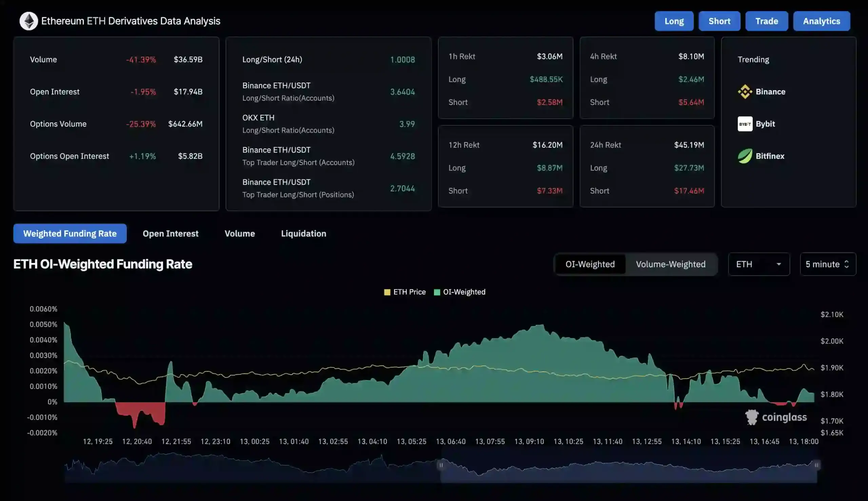Click the yellow ETH Price legend swatch
This screenshot has width=868, height=501.
[387, 292]
